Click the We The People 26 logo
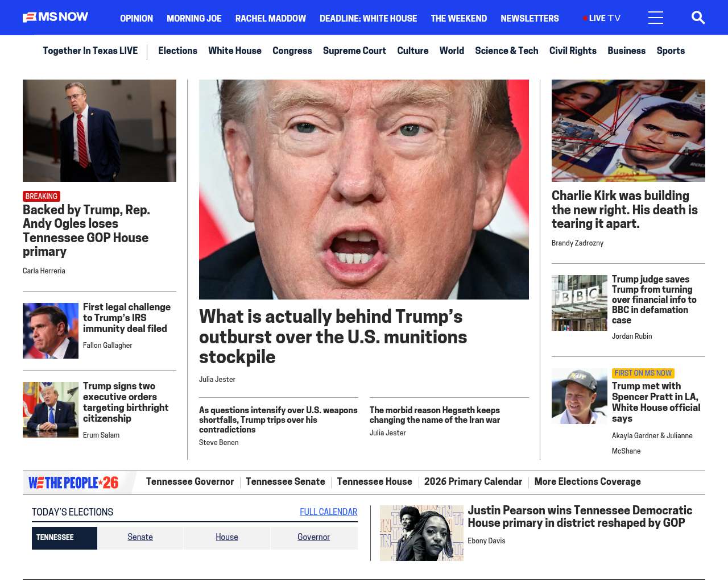The image size is (728, 582). point(73,483)
